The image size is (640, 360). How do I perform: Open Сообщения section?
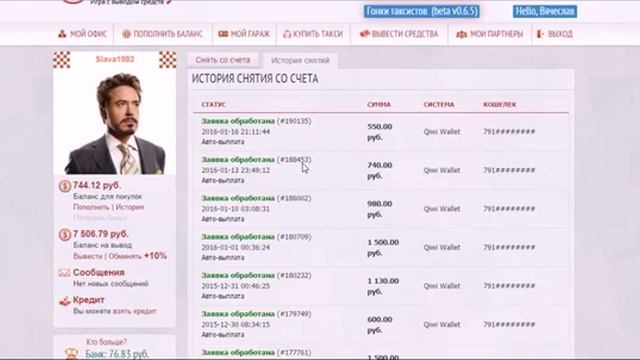tap(99, 272)
